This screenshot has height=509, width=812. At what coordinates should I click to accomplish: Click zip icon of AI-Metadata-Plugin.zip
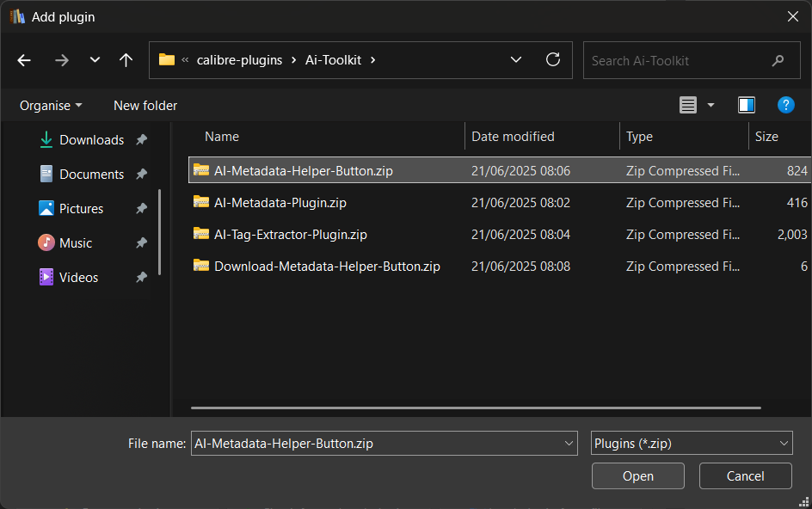pyautogui.click(x=201, y=201)
